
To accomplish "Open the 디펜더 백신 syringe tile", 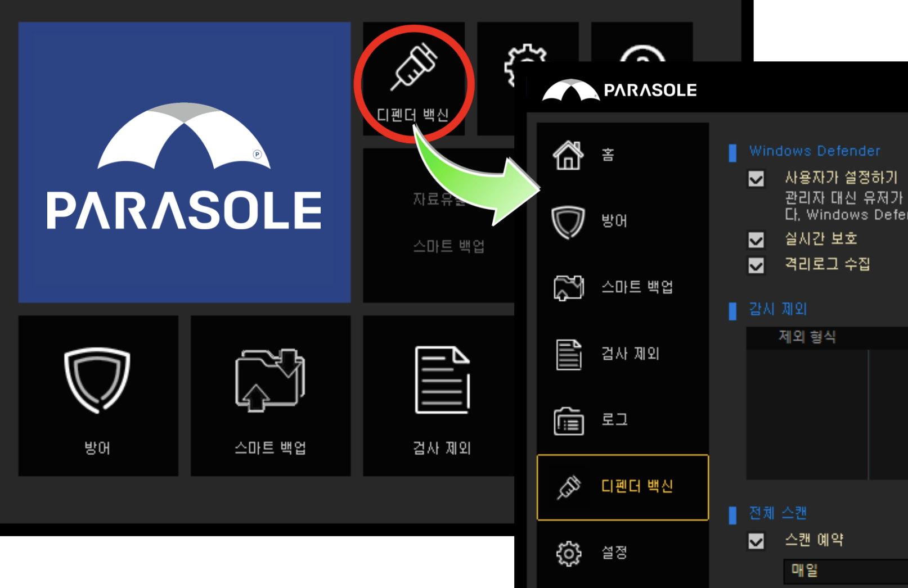I will coord(414,79).
